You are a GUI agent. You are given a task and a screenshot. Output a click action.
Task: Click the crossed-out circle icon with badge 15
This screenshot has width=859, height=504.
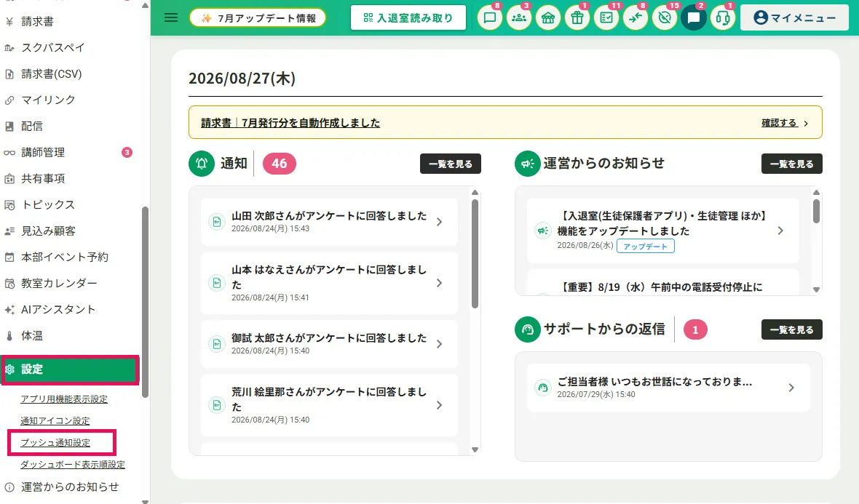click(665, 17)
